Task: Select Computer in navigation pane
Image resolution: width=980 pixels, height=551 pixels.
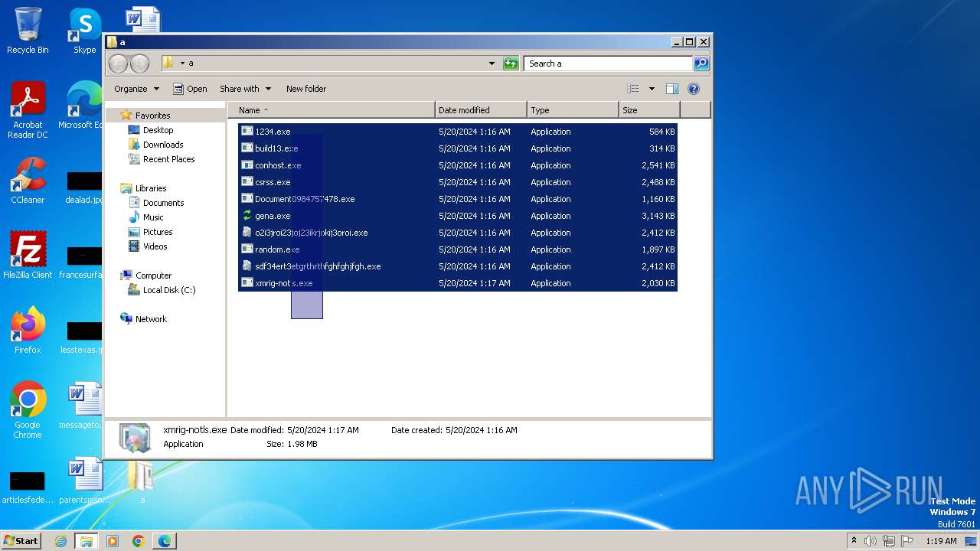Action: coord(146,275)
